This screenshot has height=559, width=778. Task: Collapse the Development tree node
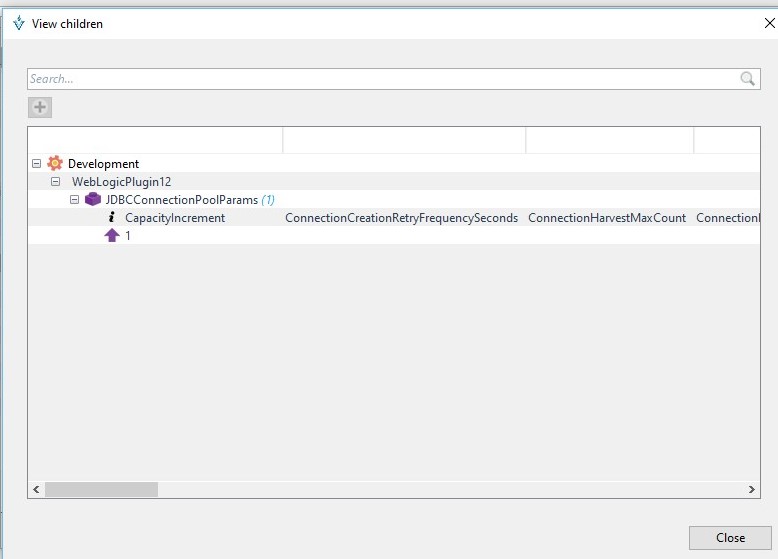[x=36, y=163]
